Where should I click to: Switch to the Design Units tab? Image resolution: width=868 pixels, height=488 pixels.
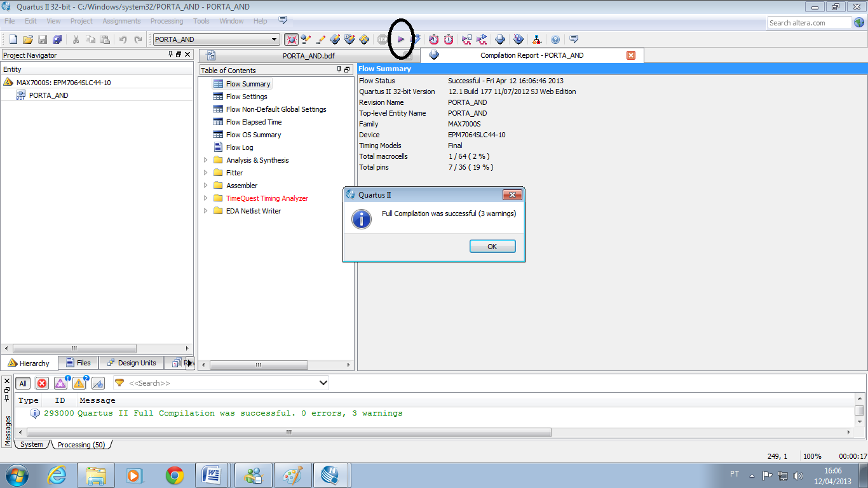[130, 363]
